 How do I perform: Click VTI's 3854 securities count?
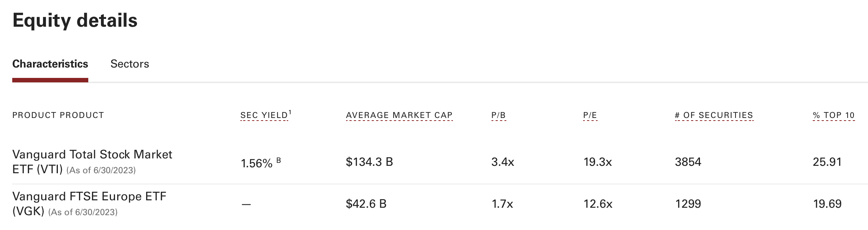[x=688, y=162]
